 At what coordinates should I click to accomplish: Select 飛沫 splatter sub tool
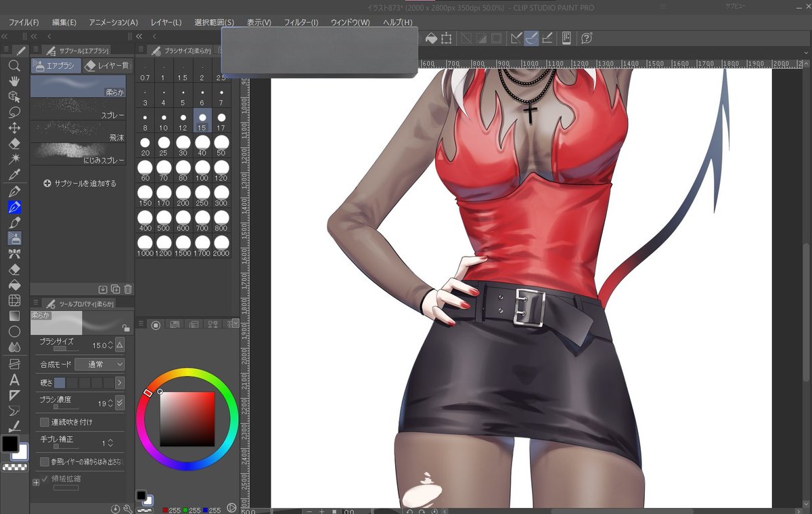78,132
